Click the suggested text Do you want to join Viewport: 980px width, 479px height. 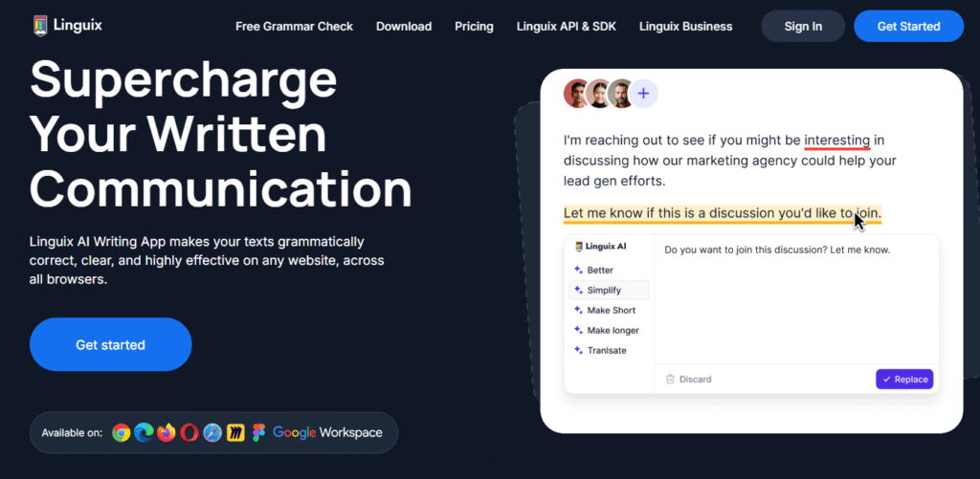point(777,250)
